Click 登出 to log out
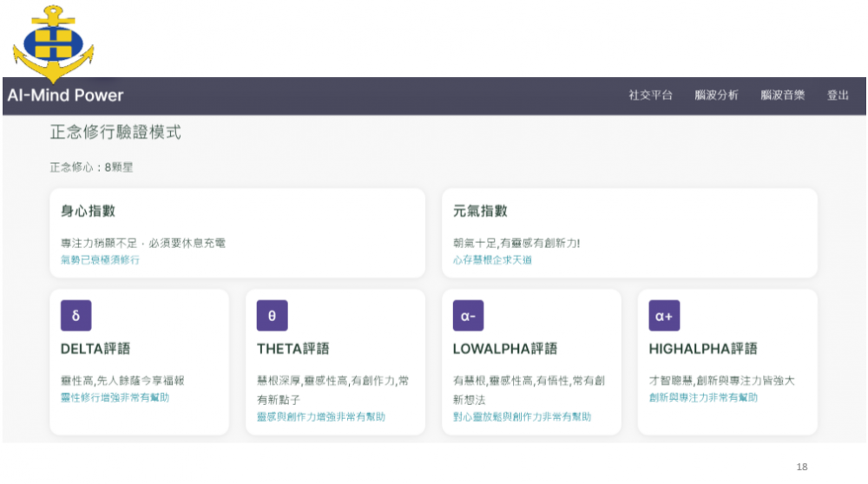The height and width of the screenshot is (484, 868). [838, 95]
